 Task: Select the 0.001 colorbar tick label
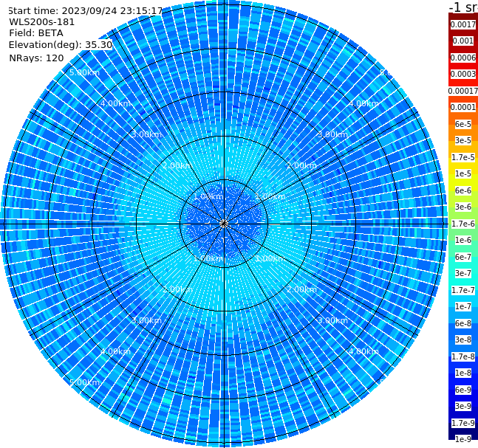(463, 41)
